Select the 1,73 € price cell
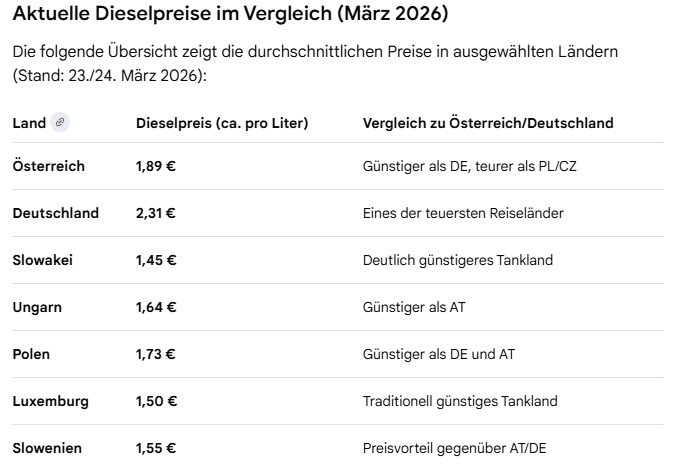 point(156,354)
